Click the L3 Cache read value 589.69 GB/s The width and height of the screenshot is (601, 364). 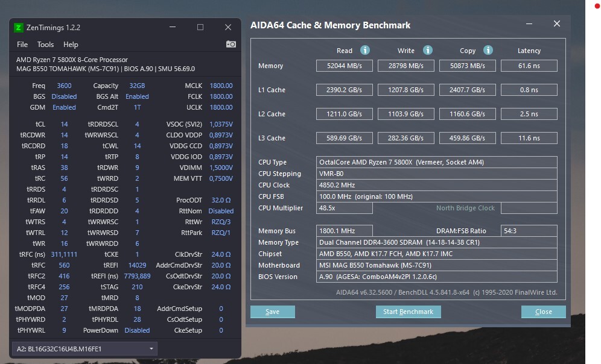pyautogui.click(x=344, y=138)
